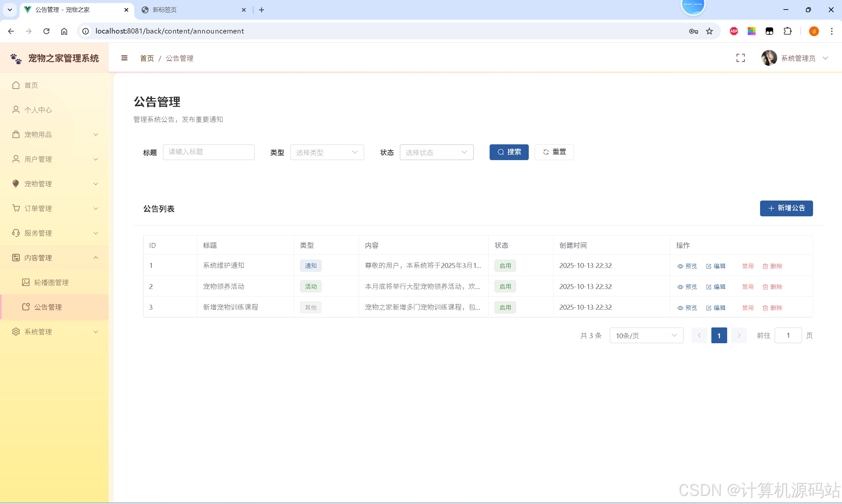Open the password key icon in address bar
Viewport: 842px width, 504px height.
pyautogui.click(x=693, y=31)
